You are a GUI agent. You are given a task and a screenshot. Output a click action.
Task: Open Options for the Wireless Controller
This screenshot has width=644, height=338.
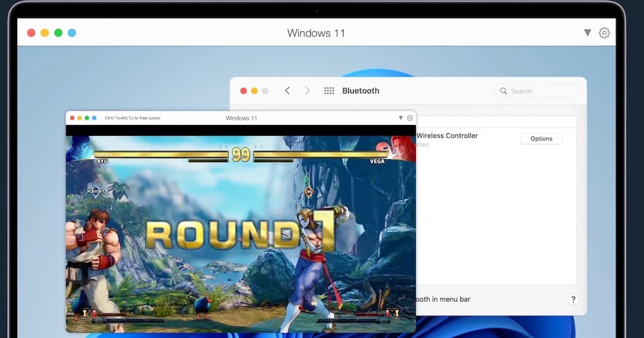tap(541, 138)
